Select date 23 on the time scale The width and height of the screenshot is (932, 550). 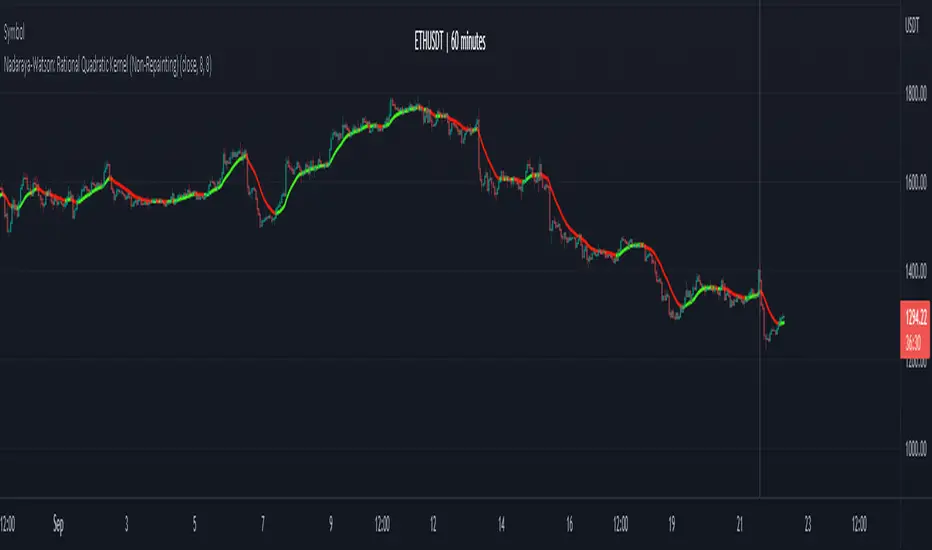pyautogui.click(x=808, y=524)
